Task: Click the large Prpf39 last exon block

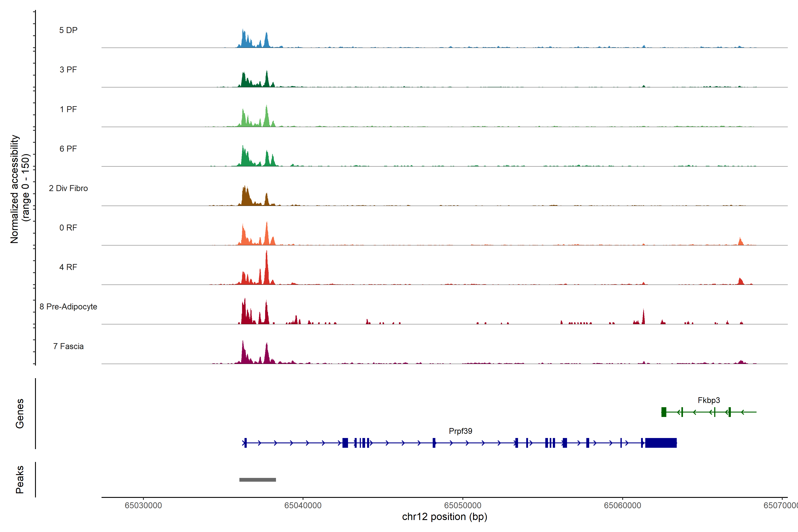Action: tap(661, 443)
